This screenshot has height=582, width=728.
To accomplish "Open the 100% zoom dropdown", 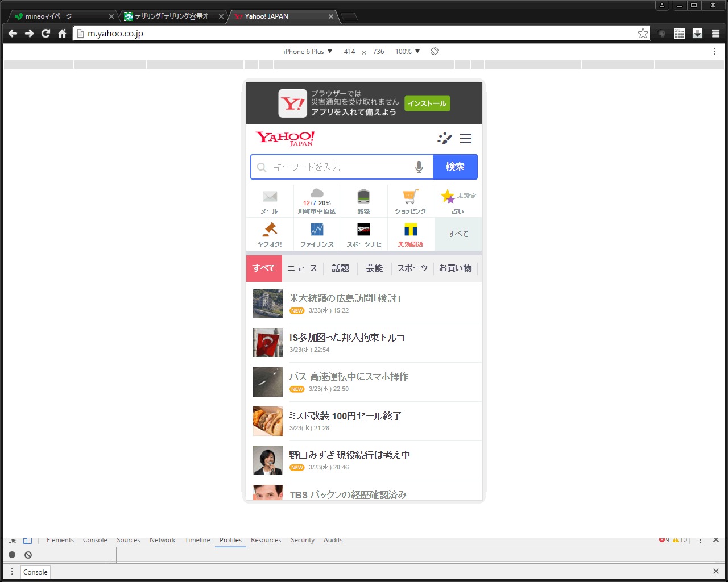I will click(x=407, y=51).
